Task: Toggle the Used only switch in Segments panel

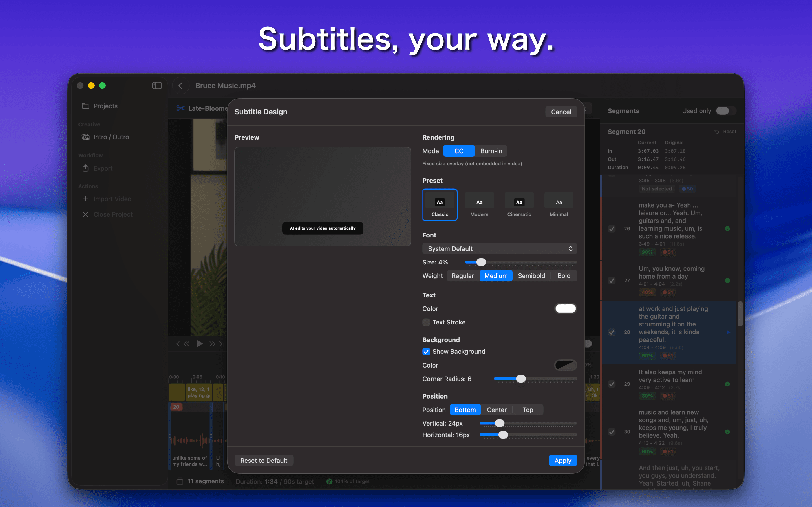Action: click(x=725, y=111)
